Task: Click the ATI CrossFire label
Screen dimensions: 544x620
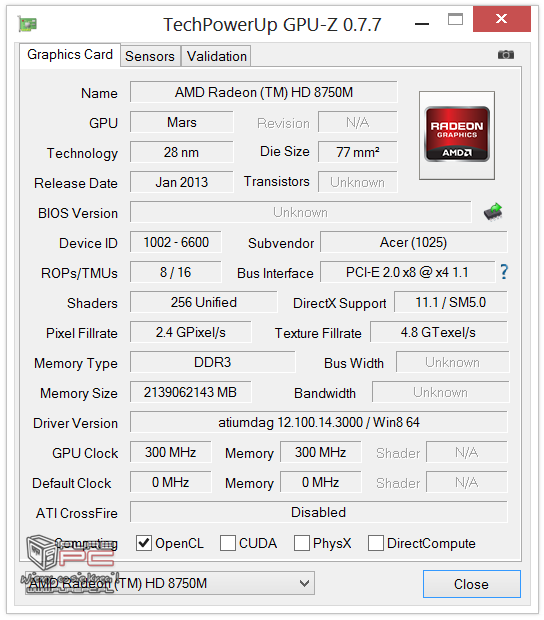Action: pyautogui.click(x=77, y=514)
